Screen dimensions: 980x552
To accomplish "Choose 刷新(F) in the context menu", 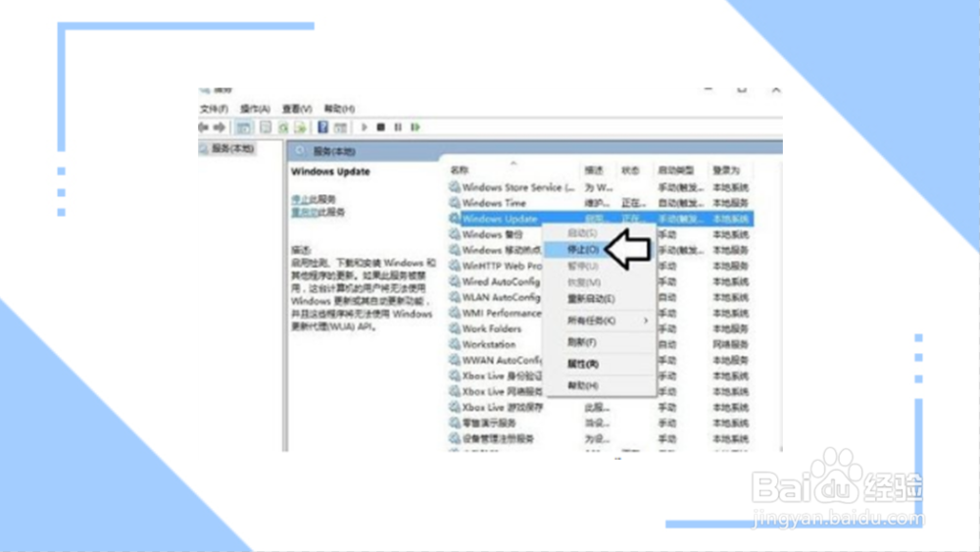I will tap(582, 342).
